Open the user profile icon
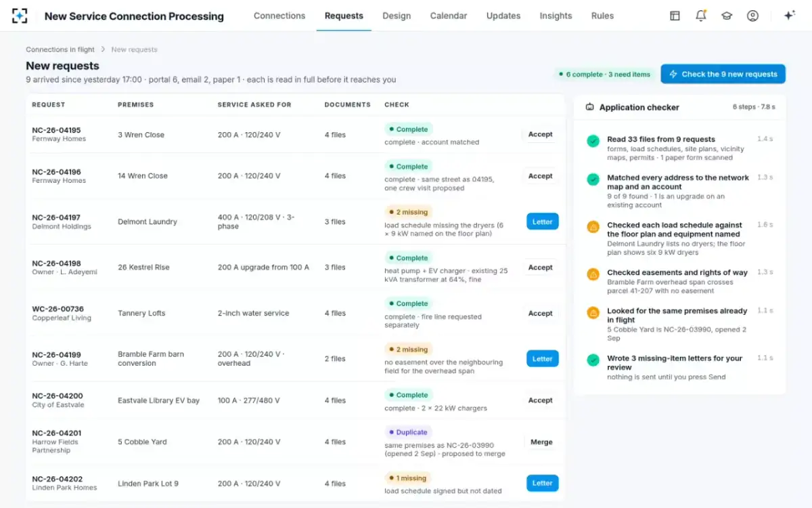Image resolution: width=812 pixels, height=508 pixels. point(752,16)
